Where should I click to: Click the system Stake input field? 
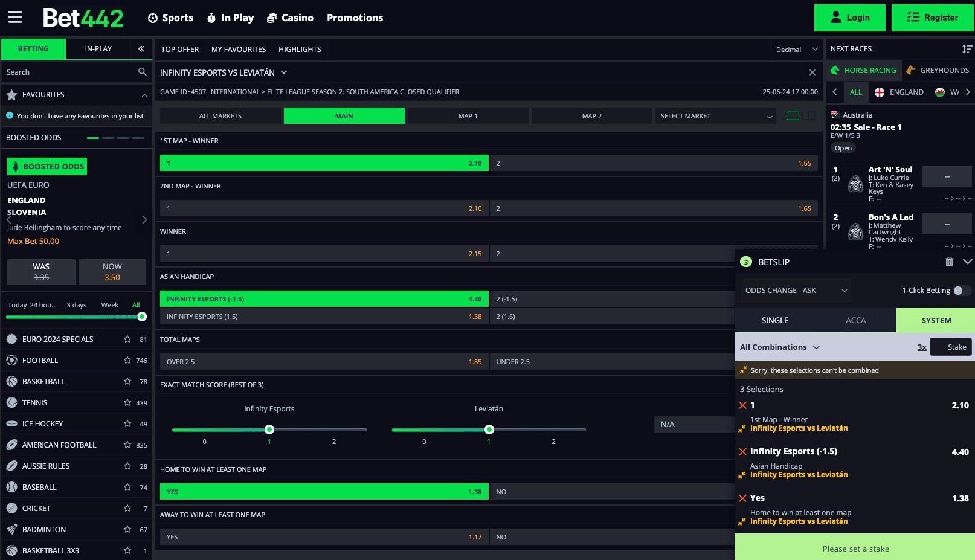pos(951,347)
